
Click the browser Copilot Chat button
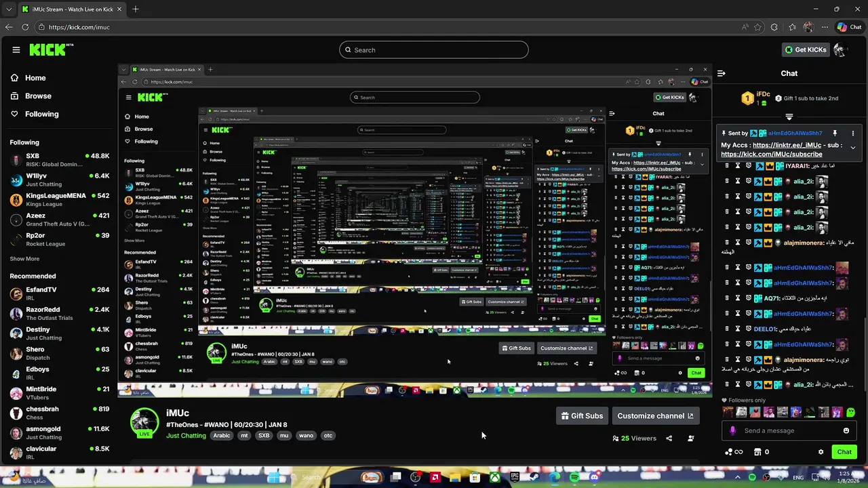tap(850, 27)
